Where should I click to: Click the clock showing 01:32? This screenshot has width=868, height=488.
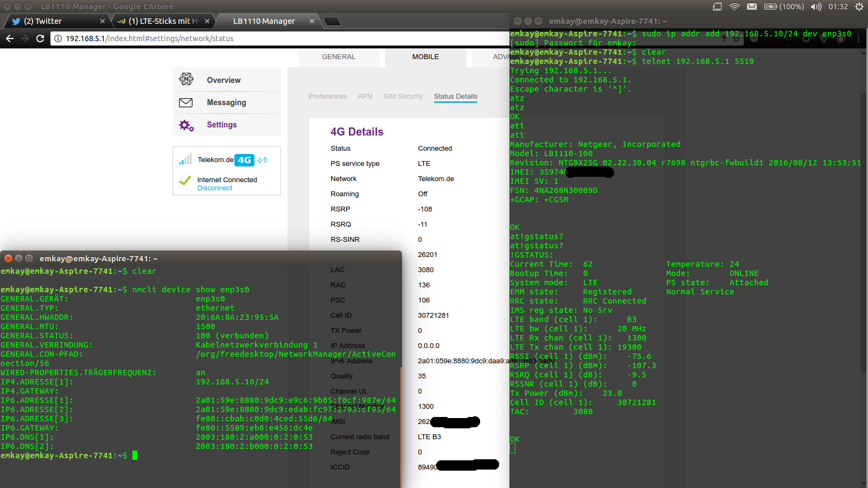tap(838, 7)
